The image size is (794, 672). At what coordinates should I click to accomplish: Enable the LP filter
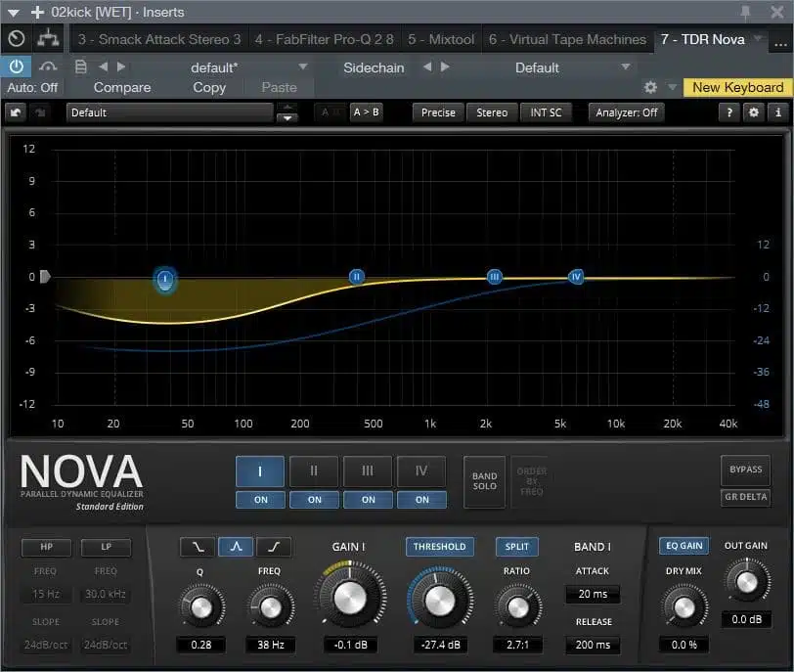[x=106, y=547]
